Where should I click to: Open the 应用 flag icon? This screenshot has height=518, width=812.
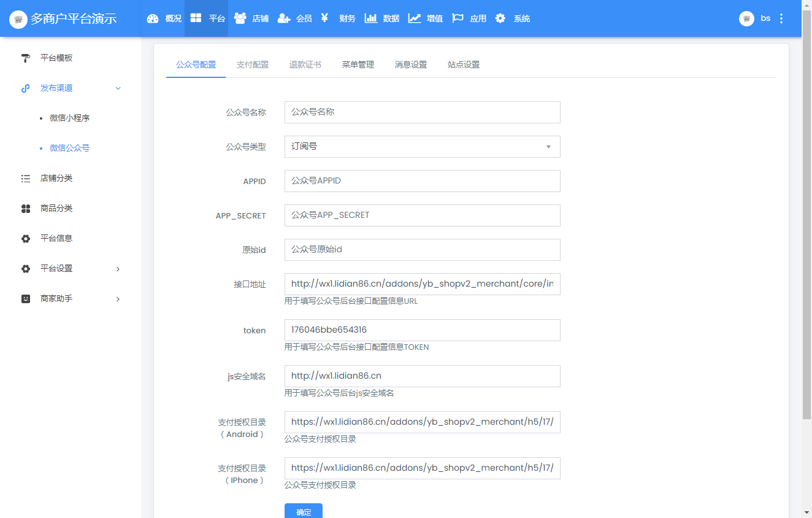(458, 18)
